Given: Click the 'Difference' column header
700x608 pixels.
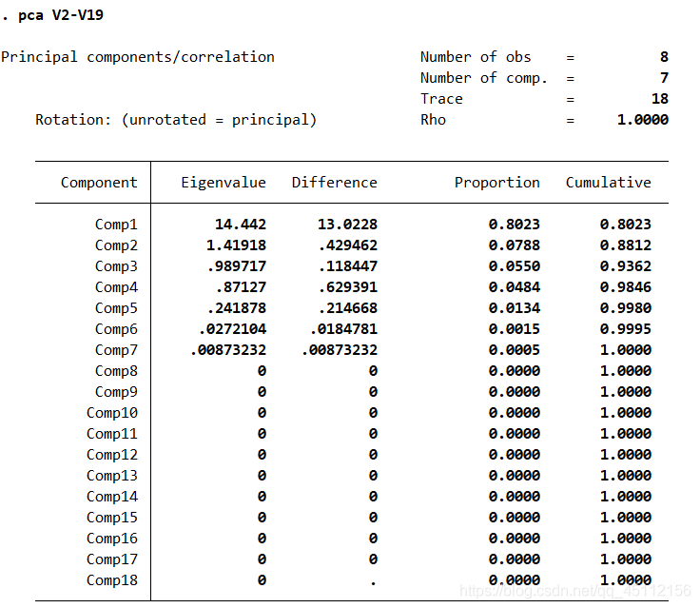Looking at the screenshot, I should click(x=335, y=183).
